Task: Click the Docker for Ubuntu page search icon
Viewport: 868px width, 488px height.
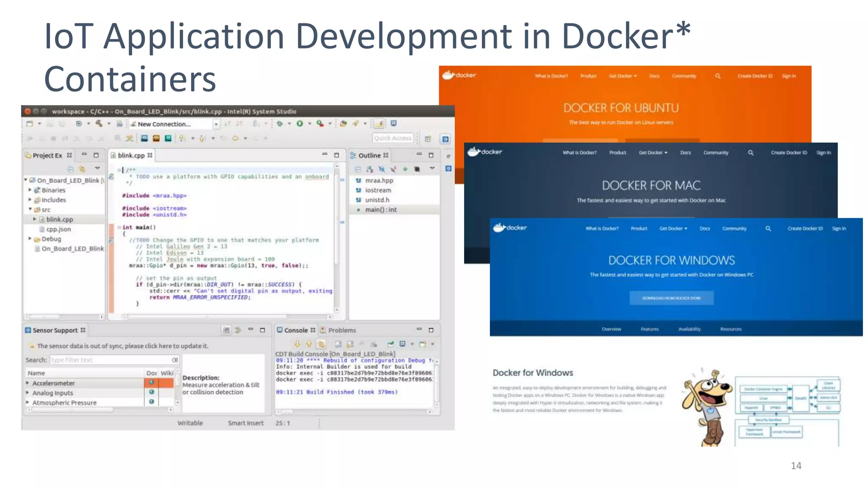Action: (x=718, y=76)
